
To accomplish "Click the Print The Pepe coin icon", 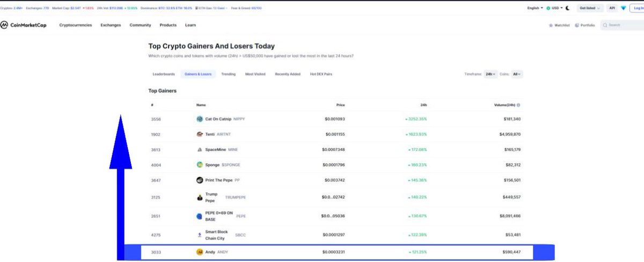I will point(200,180).
